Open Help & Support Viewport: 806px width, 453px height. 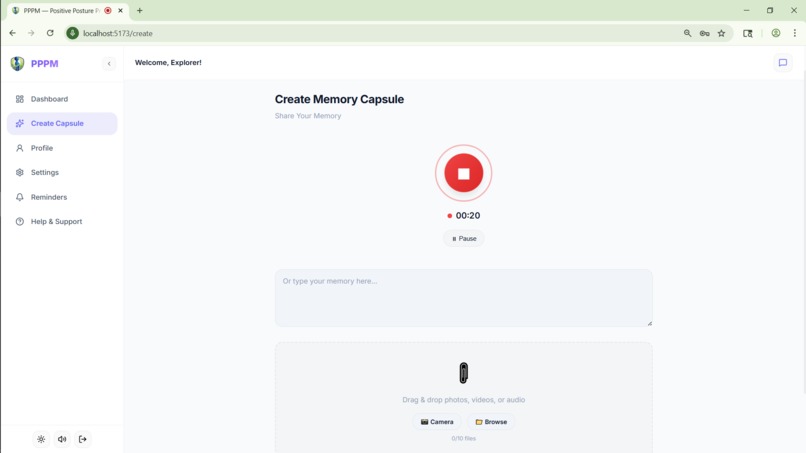click(x=62, y=222)
